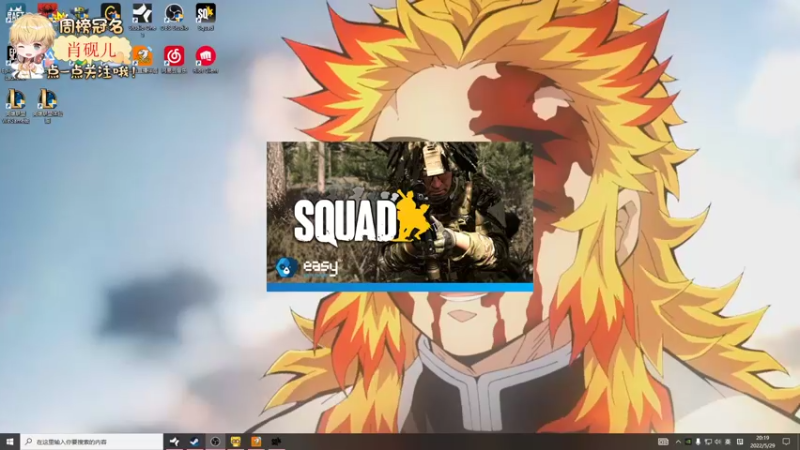
Task: Click the Squad splash screen image
Action: tap(400, 212)
